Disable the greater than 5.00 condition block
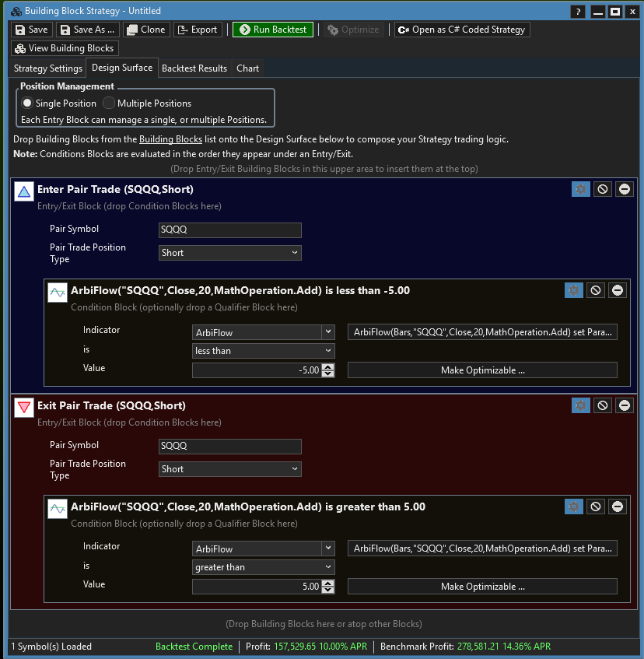The height and width of the screenshot is (659, 644). pos(596,507)
